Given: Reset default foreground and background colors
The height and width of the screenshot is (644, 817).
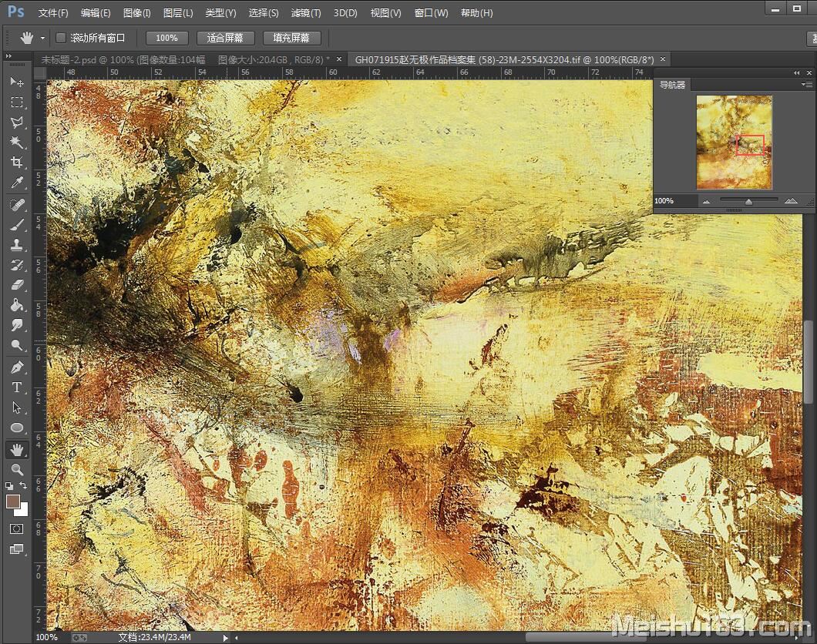Looking at the screenshot, I should (x=8, y=486).
